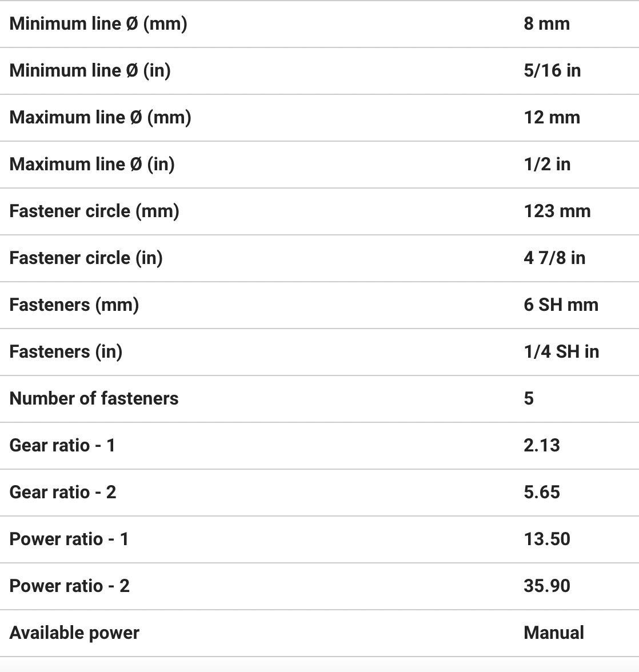Click the "8 mm" minimum line value
The height and width of the screenshot is (672, 639).
click(x=546, y=24)
